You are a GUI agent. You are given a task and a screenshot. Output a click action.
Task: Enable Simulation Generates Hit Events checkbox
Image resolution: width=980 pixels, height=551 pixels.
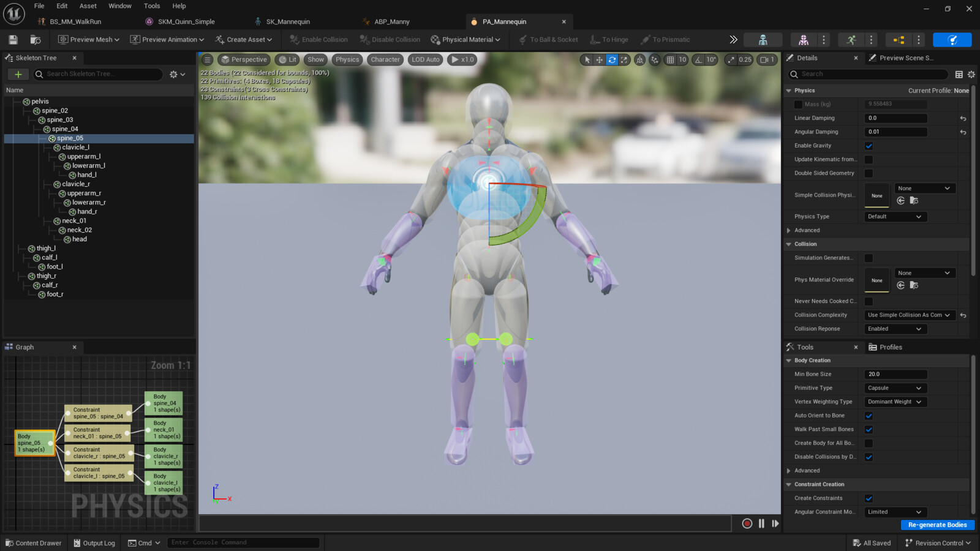coord(869,258)
